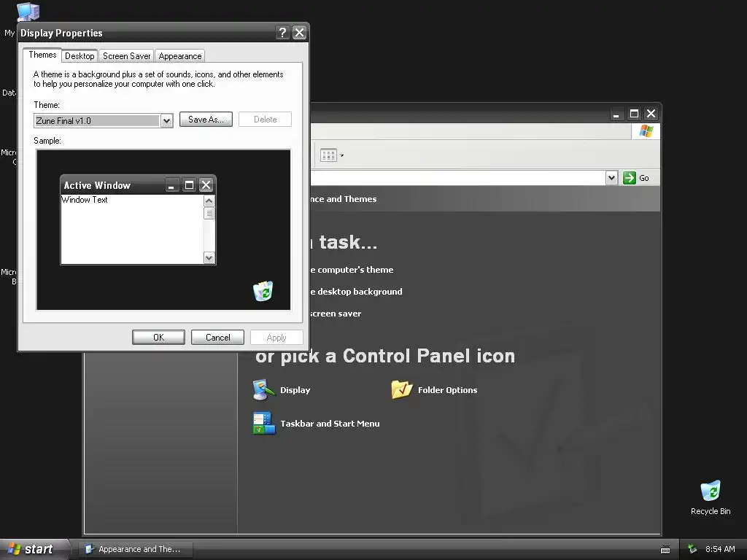
Task: Open the Display control panel icon
Action: tap(263, 389)
